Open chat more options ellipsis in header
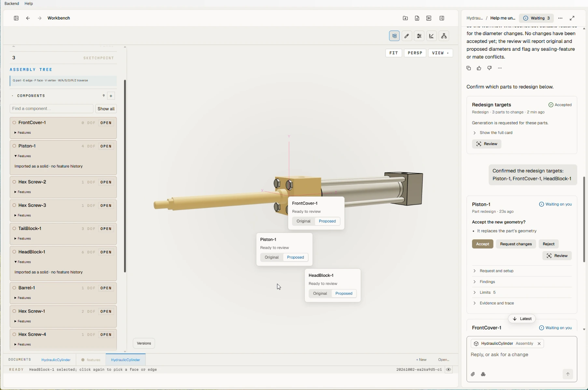Screen dimensions: 588x390 [x=560, y=18]
